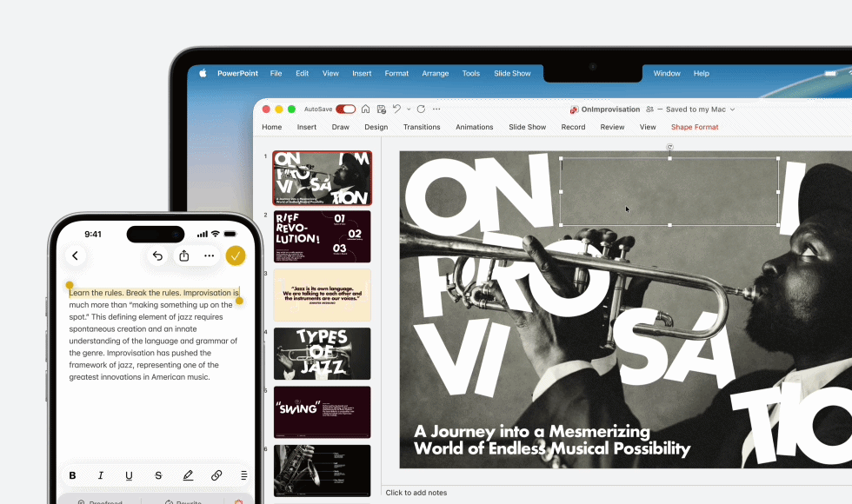Switch to the Shape Format ribbon tab
Screen dimensions: 852x504
(x=695, y=127)
